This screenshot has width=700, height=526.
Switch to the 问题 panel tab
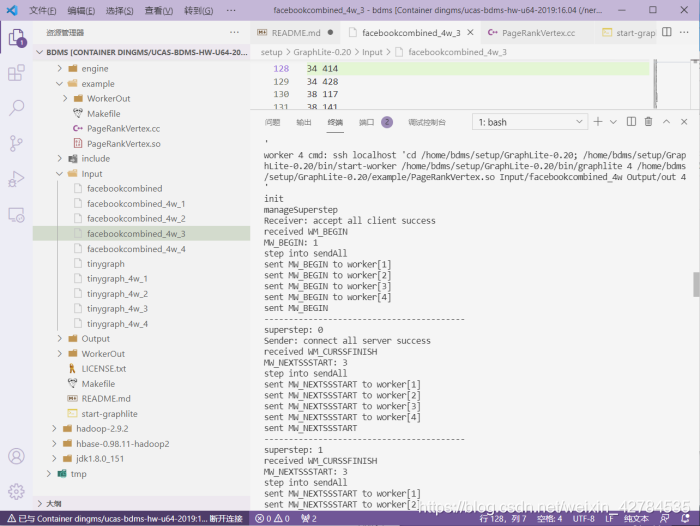(272, 122)
